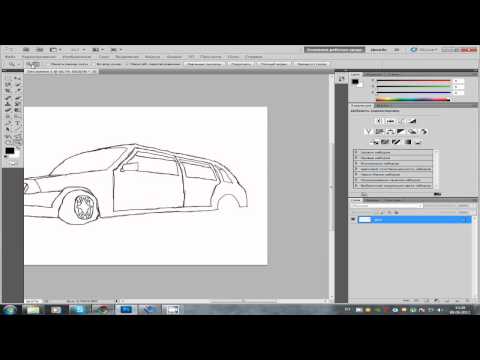
Task: Select the Type tool (T)
Action: (18, 124)
